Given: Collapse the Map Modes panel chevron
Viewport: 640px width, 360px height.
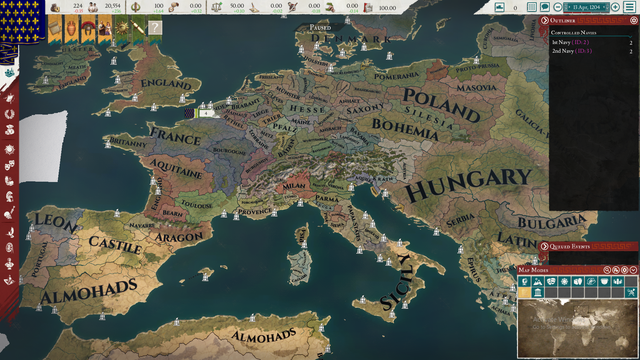Looking at the screenshot, I should (633, 270).
